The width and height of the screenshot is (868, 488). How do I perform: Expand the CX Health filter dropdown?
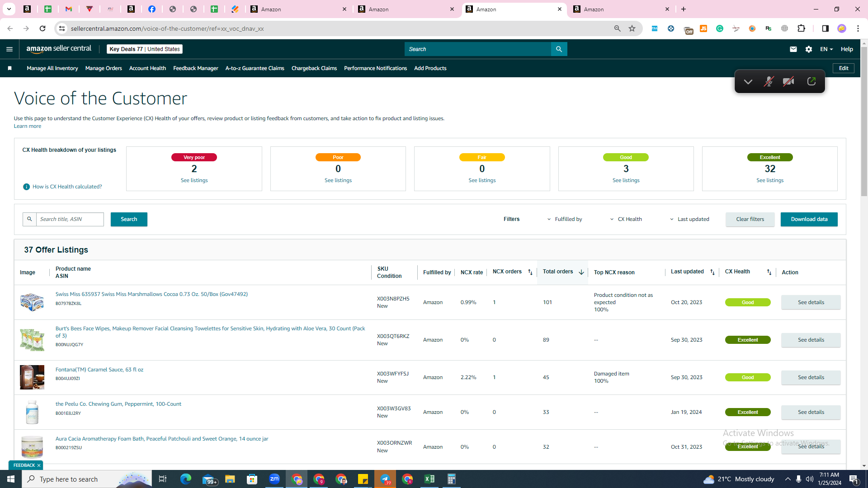(626, 219)
